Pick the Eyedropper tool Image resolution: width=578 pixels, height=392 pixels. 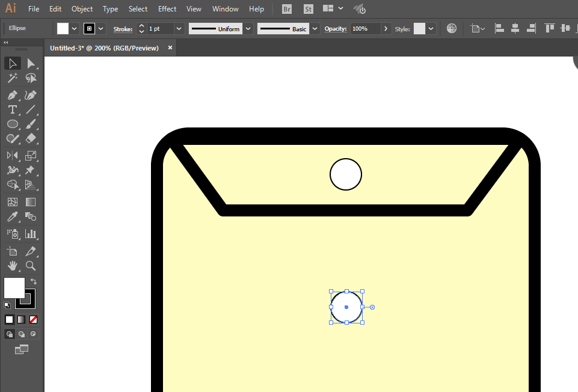[x=13, y=216]
